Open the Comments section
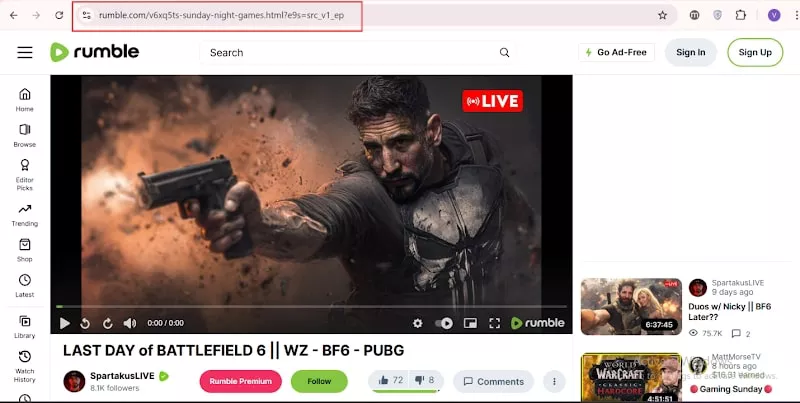800x403 pixels. click(x=493, y=382)
